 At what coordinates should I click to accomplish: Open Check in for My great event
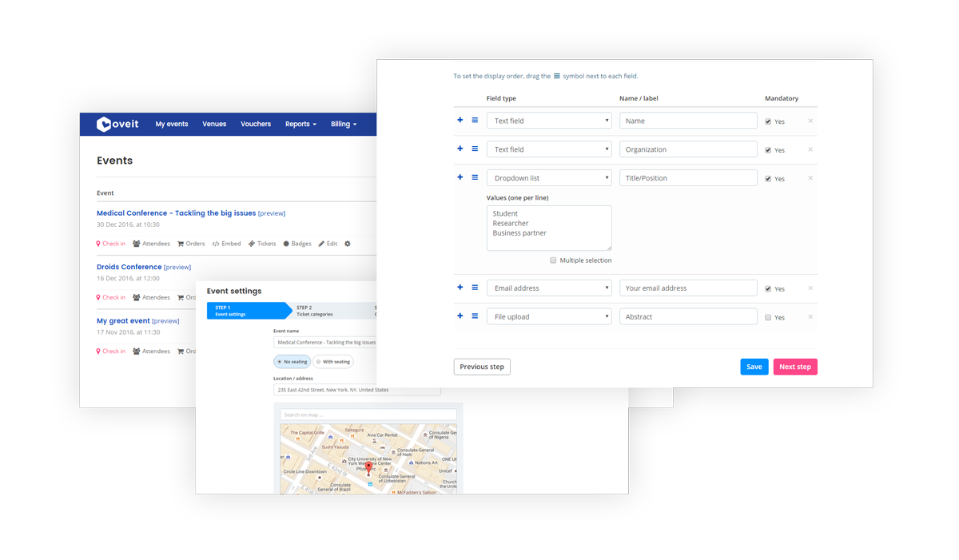point(111,351)
